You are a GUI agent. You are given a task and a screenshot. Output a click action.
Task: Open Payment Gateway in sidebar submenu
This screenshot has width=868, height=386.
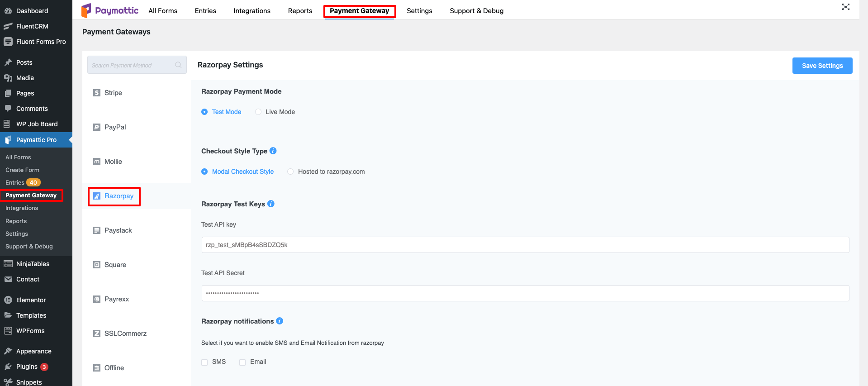(x=31, y=195)
